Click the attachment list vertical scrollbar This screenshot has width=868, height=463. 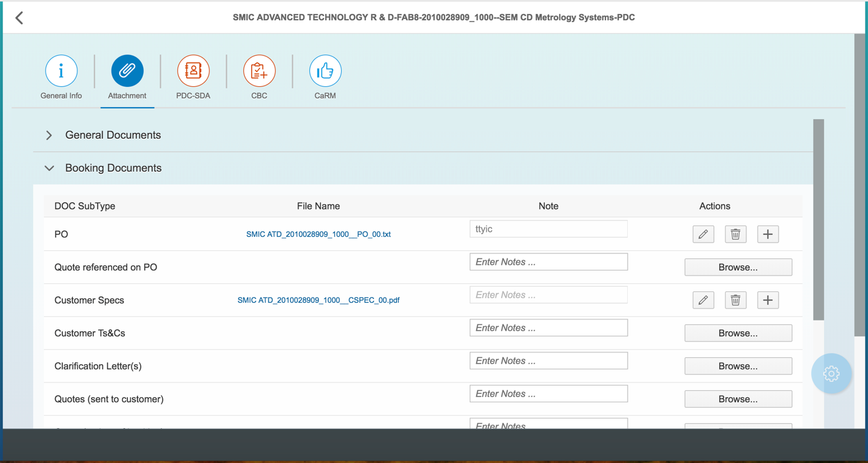pyautogui.click(x=819, y=220)
